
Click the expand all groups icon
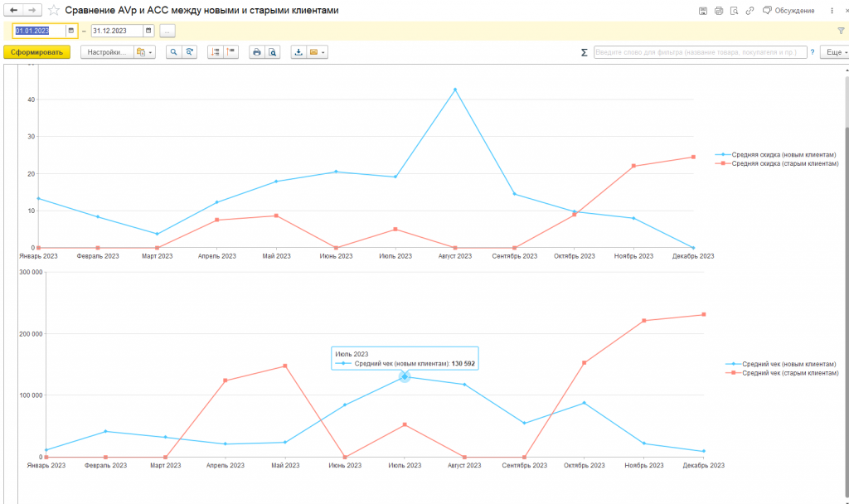216,52
